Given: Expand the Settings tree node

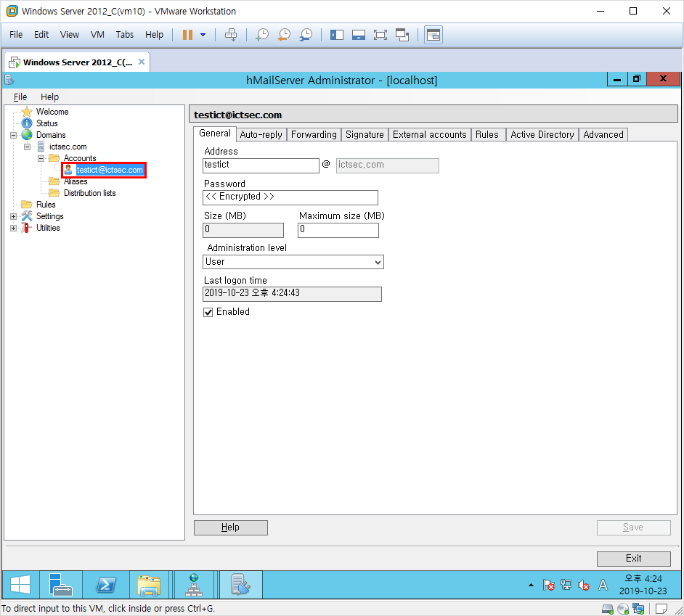Looking at the screenshot, I should click(14, 216).
